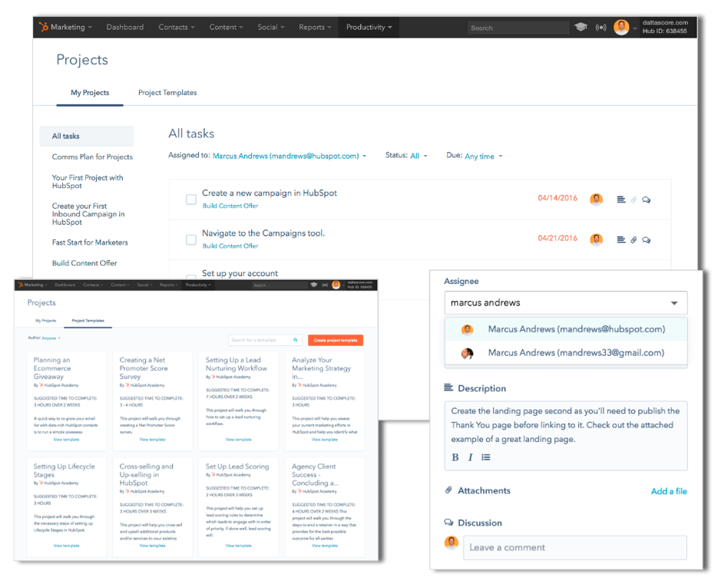Screen dimensions: 728x587
Task: Check the "Set up your account" task checkbox
Action: pos(190,277)
